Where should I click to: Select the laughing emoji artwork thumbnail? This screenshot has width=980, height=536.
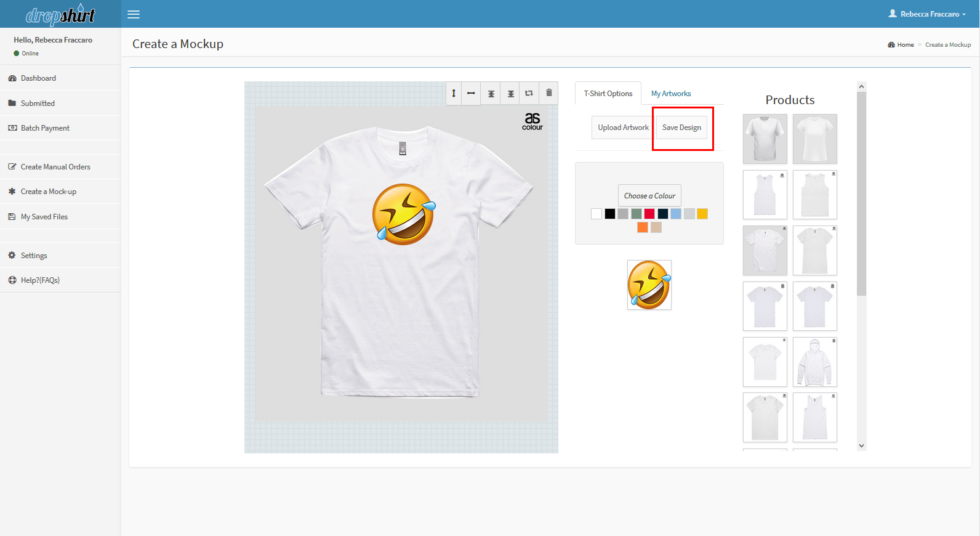[649, 285]
